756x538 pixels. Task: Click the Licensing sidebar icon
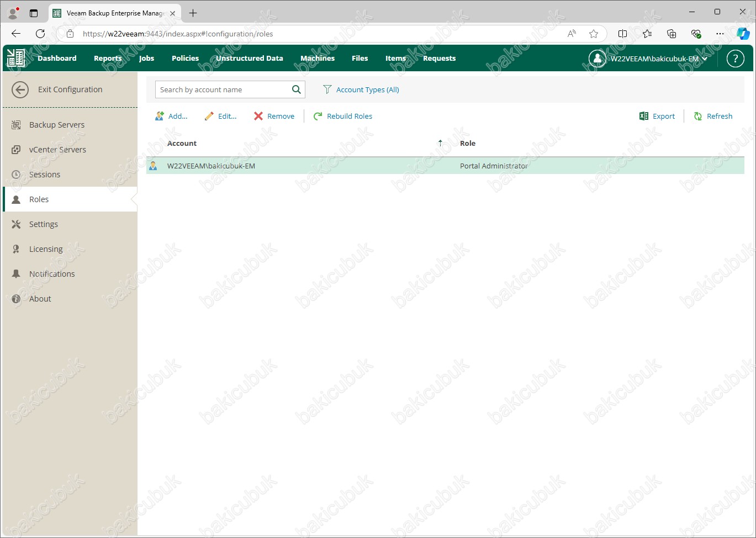[17, 249]
